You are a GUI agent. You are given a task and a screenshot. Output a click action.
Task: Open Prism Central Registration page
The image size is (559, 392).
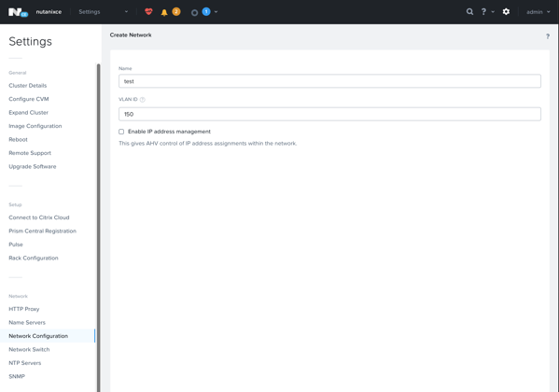pyautogui.click(x=42, y=231)
